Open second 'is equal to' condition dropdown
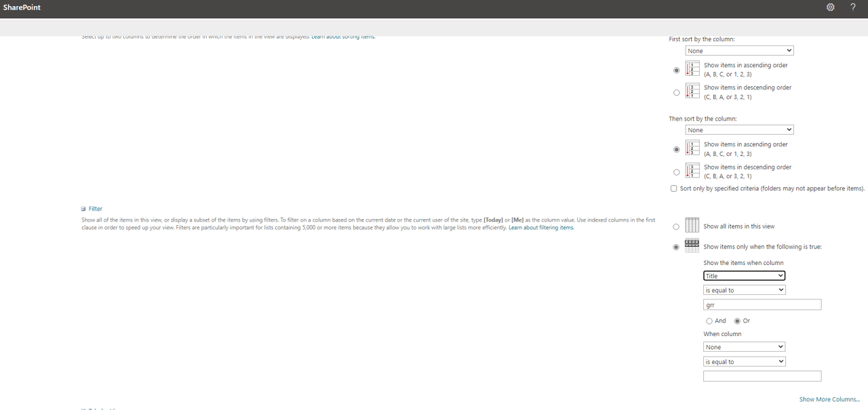The width and height of the screenshot is (868, 410). 744,362
